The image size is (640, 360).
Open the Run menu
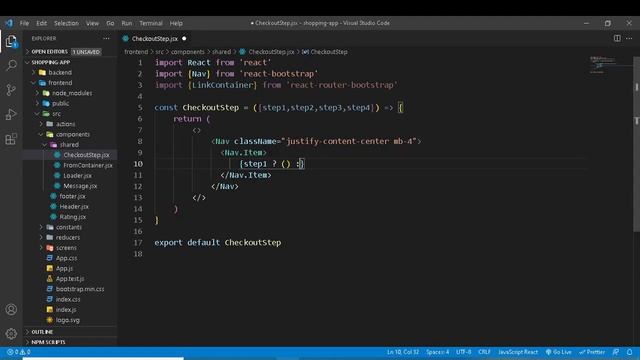click(127, 23)
